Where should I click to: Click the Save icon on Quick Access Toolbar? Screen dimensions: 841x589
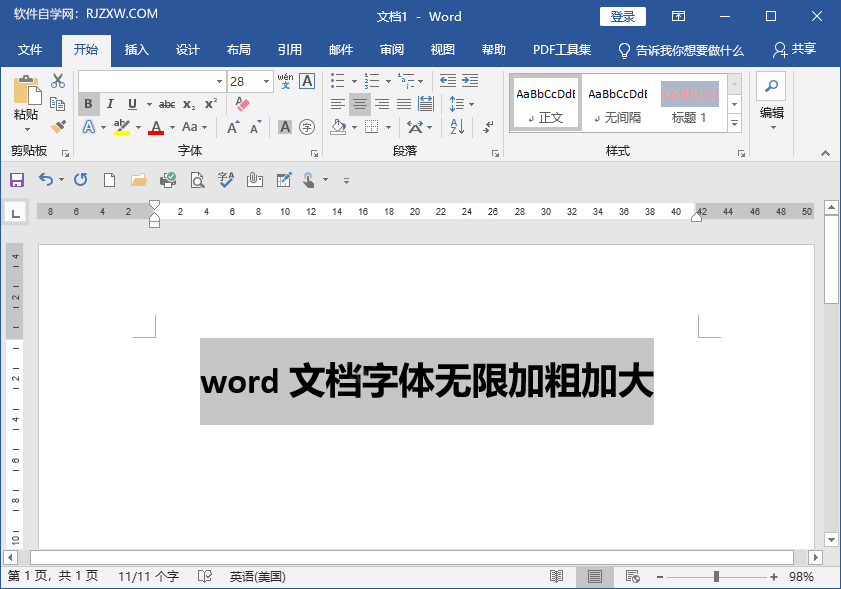(x=17, y=181)
